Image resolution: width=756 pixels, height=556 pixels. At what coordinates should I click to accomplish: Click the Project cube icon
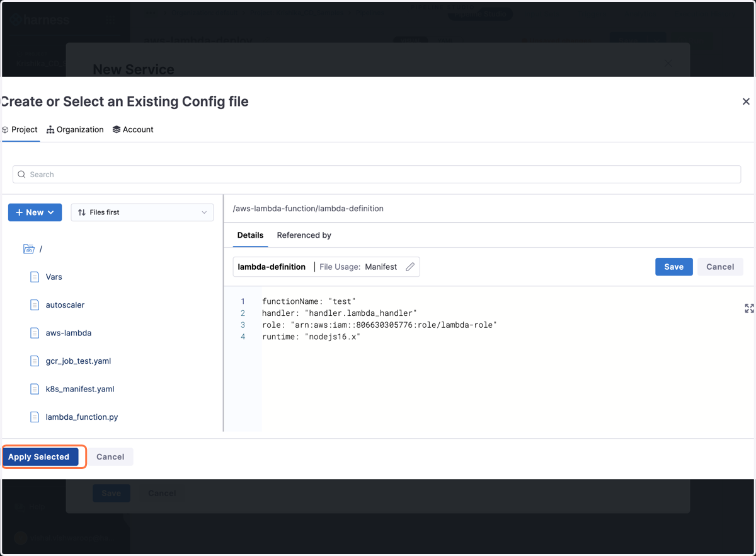pos(5,130)
